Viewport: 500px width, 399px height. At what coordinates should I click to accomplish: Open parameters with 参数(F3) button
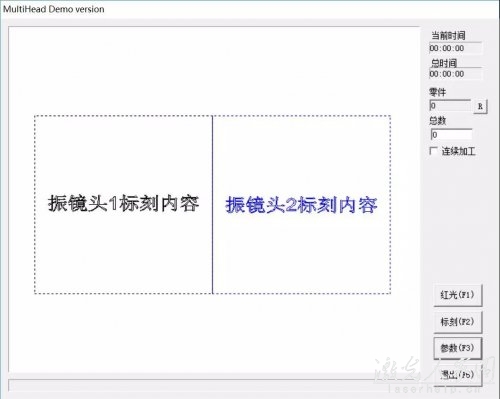pos(458,348)
